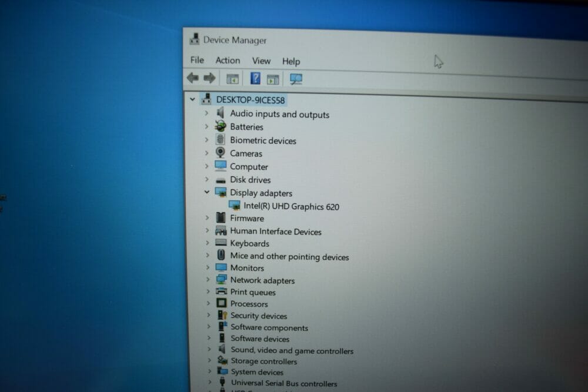
Task: Collapse the Display adapters arrow
Action: click(206, 192)
